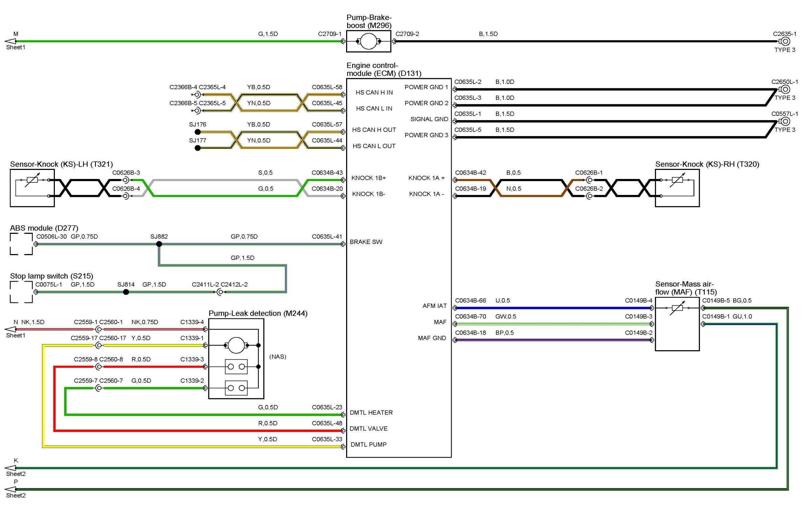Click the leak detection pump motor symbol

pos(236,345)
